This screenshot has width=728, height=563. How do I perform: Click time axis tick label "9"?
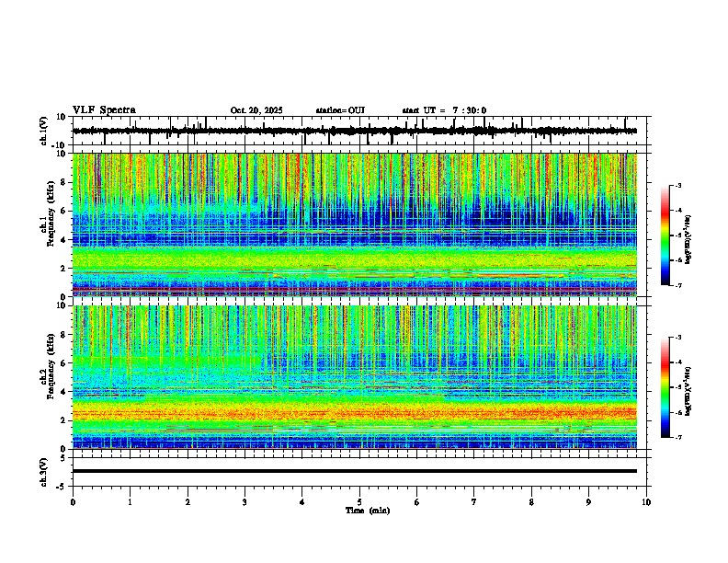(588, 502)
